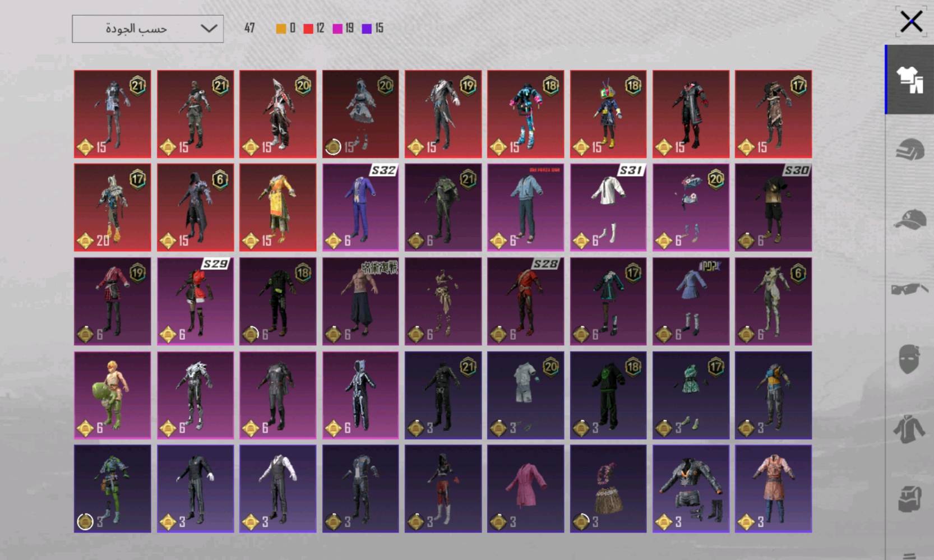Click the orange rarity filter swatch
This screenshot has height=560, width=934.
coord(281,29)
